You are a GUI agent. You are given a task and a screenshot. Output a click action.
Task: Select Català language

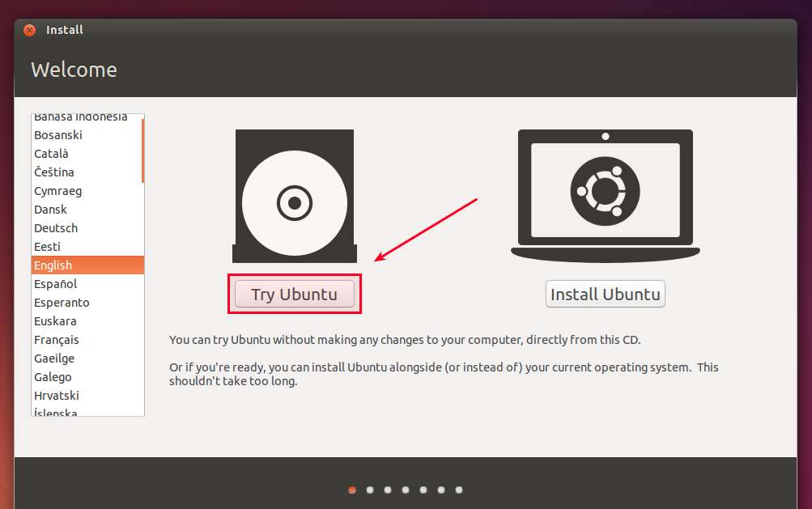pyautogui.click(x=87, y=154)
